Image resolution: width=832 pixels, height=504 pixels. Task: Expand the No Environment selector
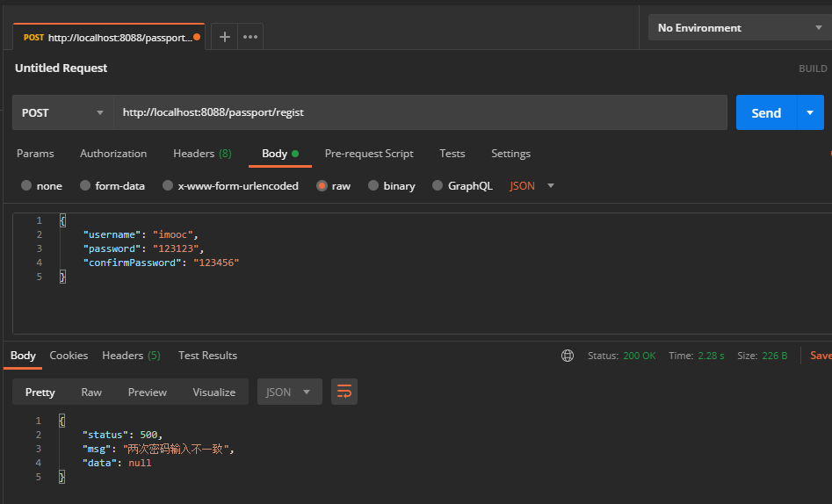coord(739,28)
